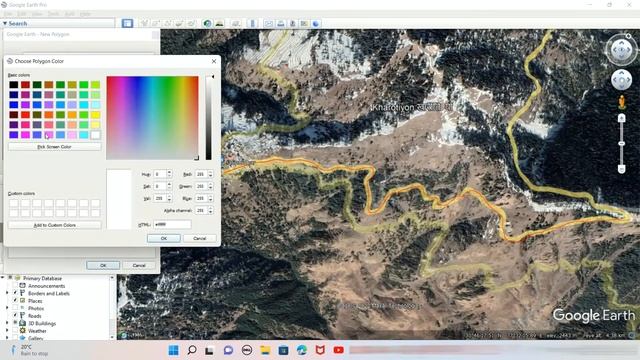The width and height of the screenshot is (640, 360).
Task: Open the View menu
Action: (x=37, y=14)
